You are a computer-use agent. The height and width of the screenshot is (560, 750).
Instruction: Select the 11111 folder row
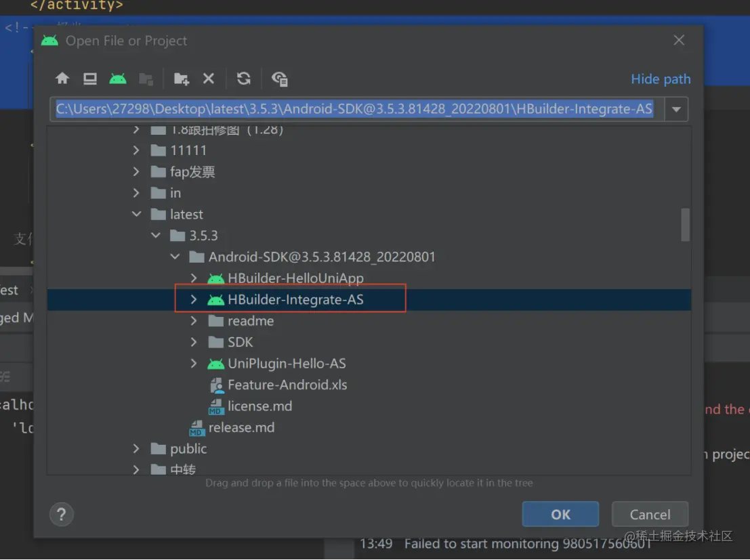pos(369,150)
